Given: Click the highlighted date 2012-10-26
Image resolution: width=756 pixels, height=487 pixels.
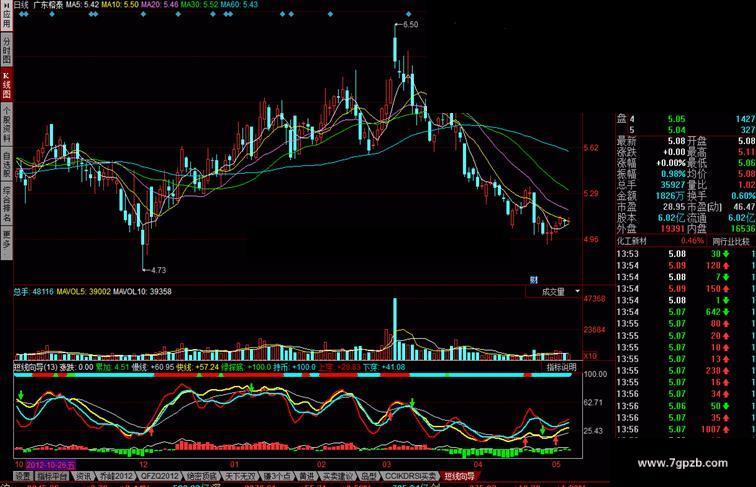Looking at the screenshot, I should tap(51, 465).
